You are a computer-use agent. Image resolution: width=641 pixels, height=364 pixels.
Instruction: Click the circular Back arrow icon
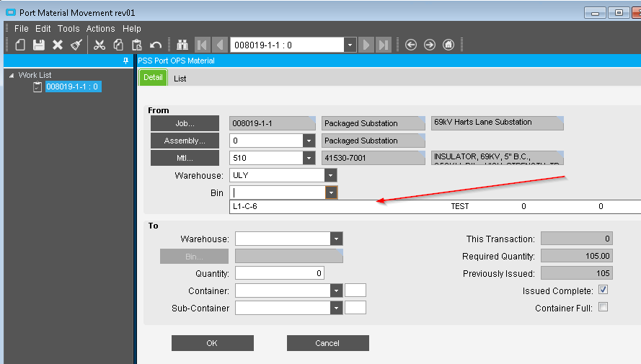pyautogui.click(x=411, y=45)
